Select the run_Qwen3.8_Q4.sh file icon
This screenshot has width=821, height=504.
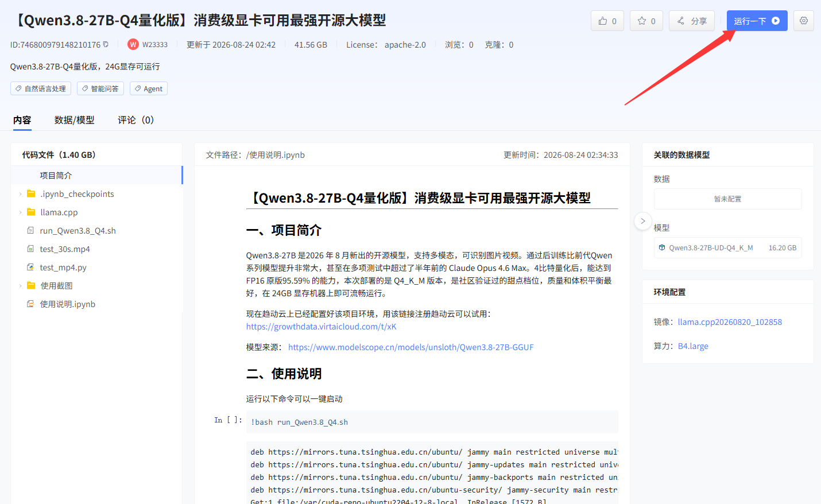(x=30, y=231)
